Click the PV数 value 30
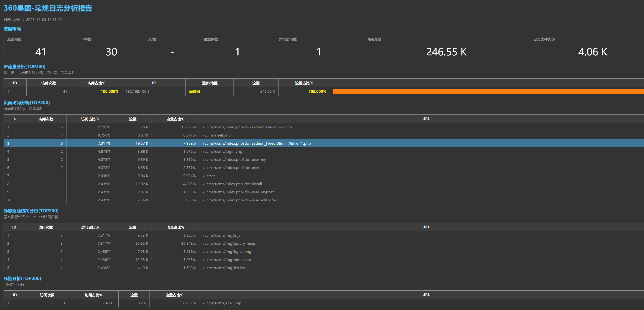The image size is (644, 310). click(x=111, y=52)
